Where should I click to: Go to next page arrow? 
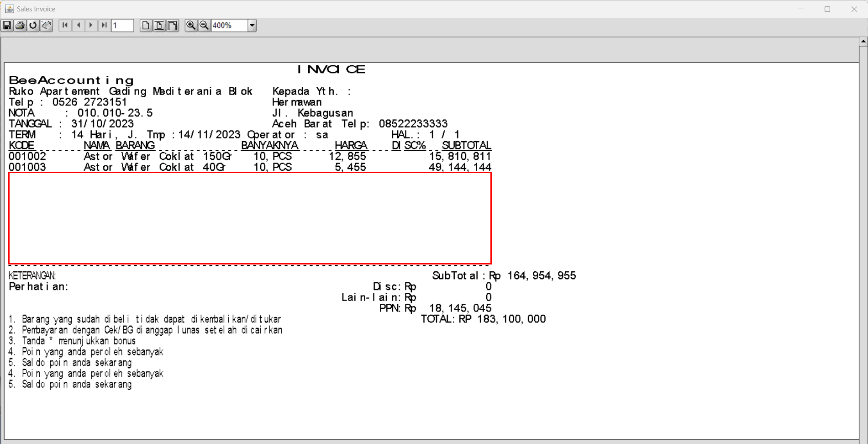point(91,26)
